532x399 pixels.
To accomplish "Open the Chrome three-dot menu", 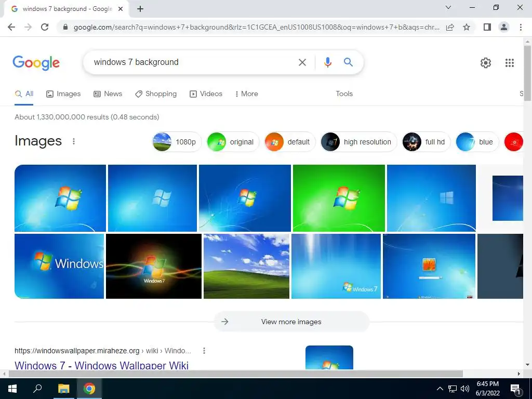I will 521,27.
